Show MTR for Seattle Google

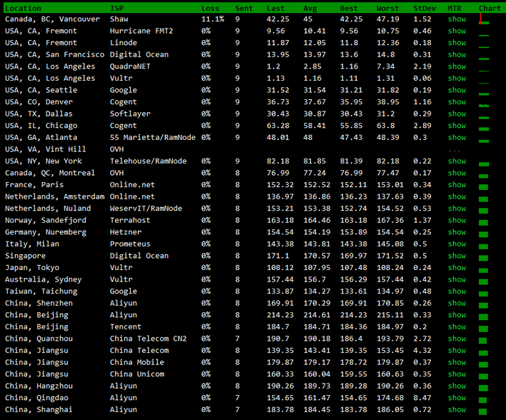point(457,90)
